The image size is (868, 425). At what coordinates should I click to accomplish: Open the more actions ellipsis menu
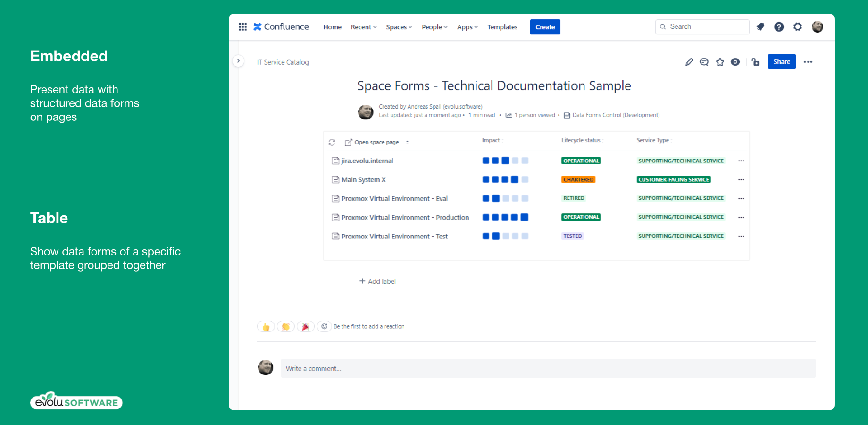tap(808, 62)
